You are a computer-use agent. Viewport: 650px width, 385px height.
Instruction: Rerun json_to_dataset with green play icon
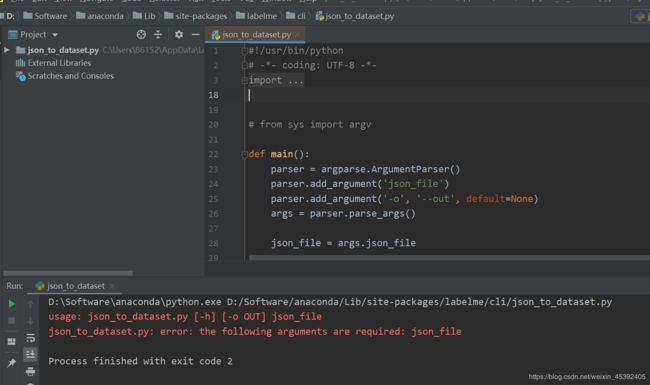(x=12, y=304)
